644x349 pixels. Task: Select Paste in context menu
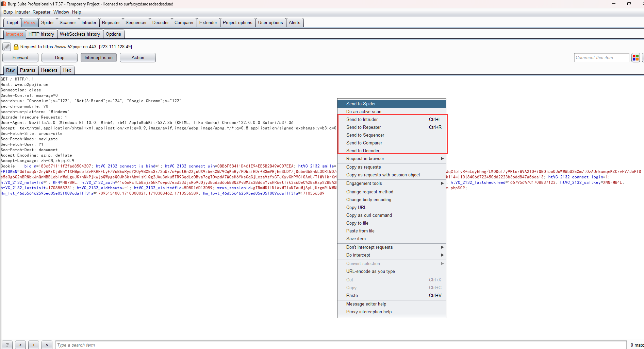[392, 296]
